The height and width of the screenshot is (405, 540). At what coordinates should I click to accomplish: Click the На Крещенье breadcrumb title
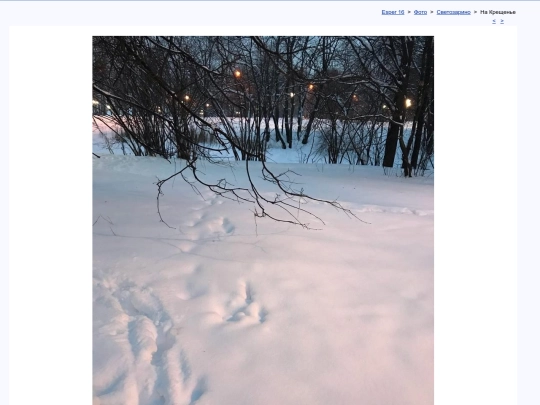coord(498,12)
